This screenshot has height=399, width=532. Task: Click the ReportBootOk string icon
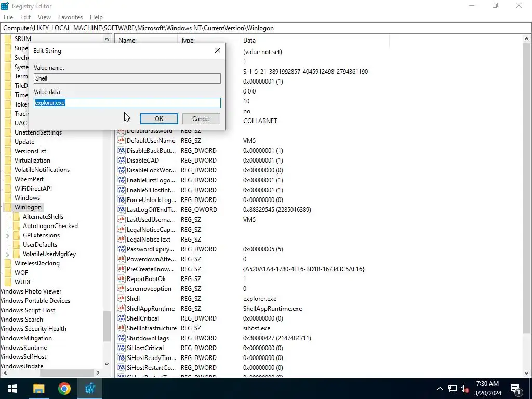[122, 278]
